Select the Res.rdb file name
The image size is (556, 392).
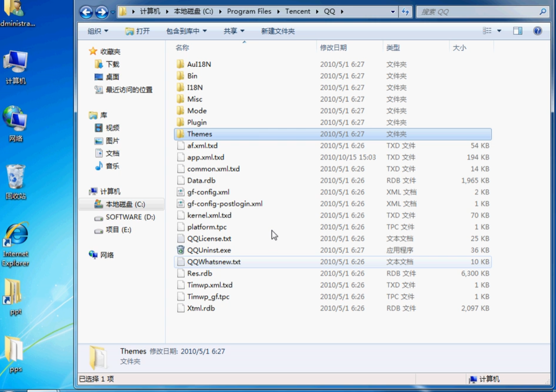(x=200, y=273)
